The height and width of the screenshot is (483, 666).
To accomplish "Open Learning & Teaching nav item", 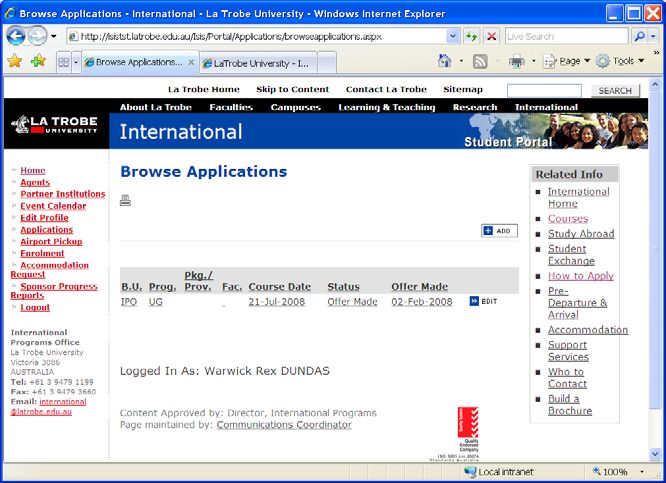I will pyautogui.click(x=387, y=107).
